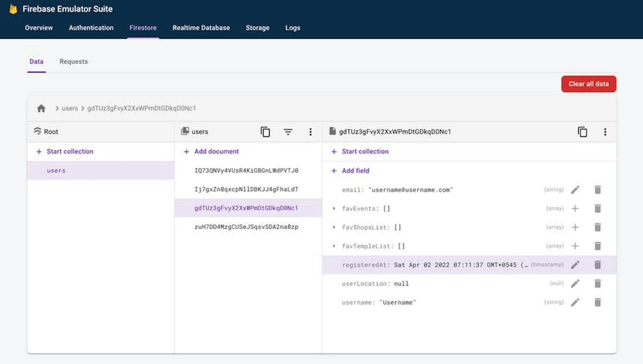Viewport: 643px width, 364px height.
Task: Delete the email field
Action: 598,190
